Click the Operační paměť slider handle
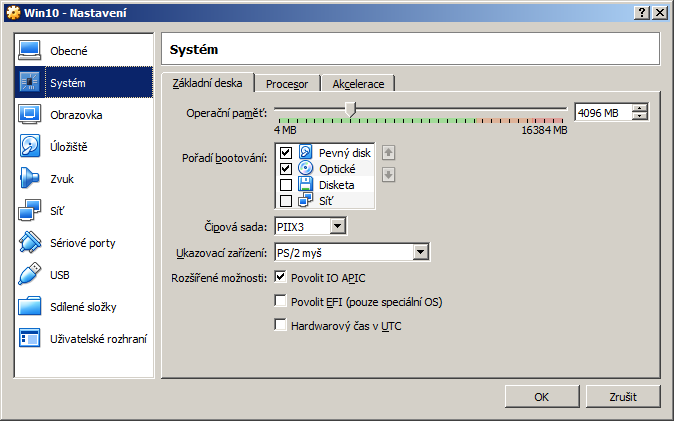Viewport: 674px width, 421px height. pyautogui.click(x=350, y=109)
